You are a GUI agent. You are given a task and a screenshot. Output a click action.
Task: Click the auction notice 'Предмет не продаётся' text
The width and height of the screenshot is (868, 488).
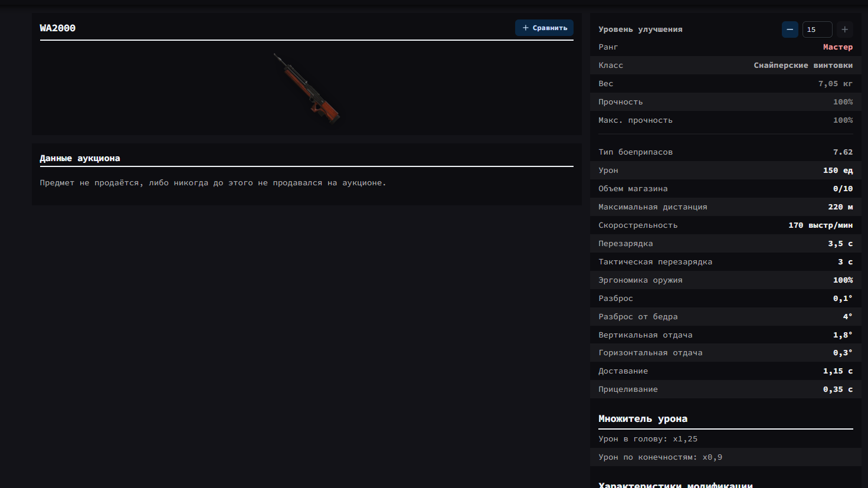(213, 183)
